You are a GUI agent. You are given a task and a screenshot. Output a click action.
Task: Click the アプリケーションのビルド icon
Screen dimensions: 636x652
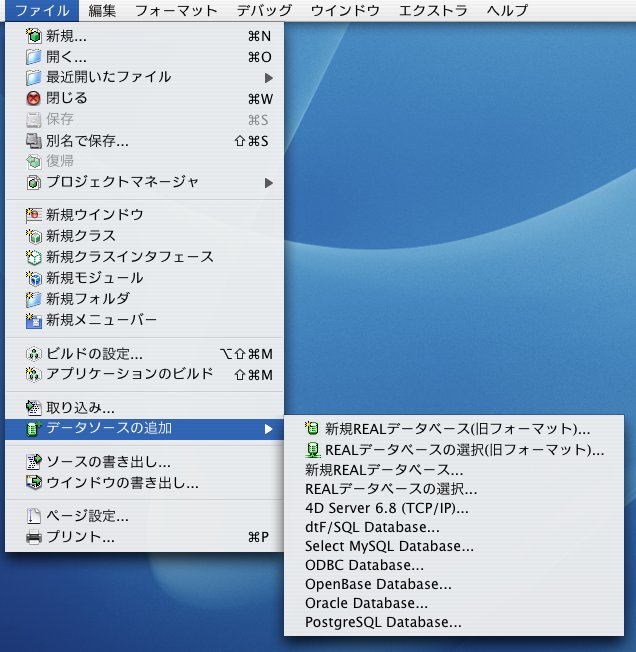pyautogui.click(x=34, y=375)
